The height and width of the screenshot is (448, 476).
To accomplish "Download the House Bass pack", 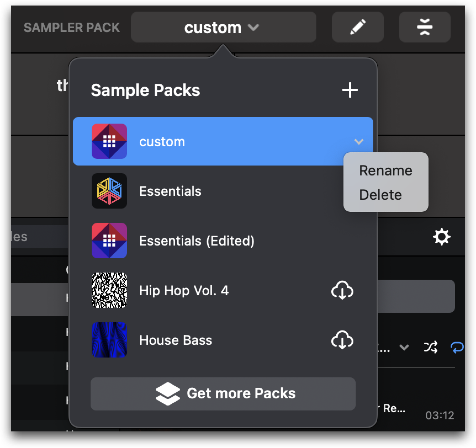I will tap(342, 340).
